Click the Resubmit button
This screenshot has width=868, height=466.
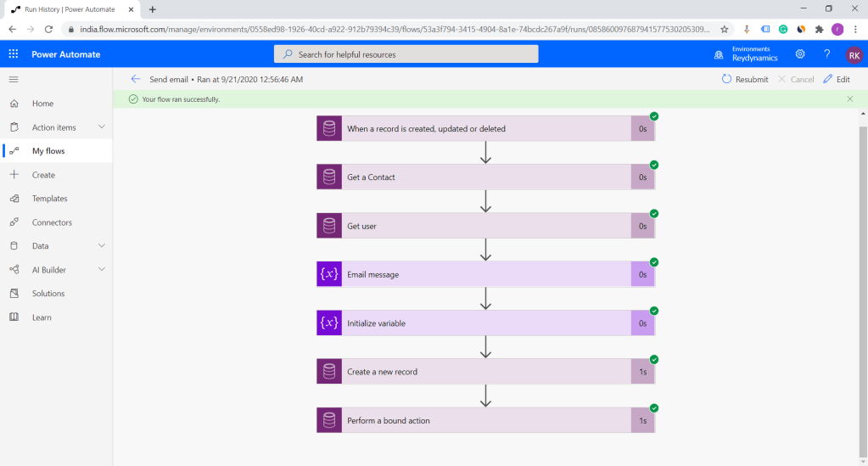[744, 79]
